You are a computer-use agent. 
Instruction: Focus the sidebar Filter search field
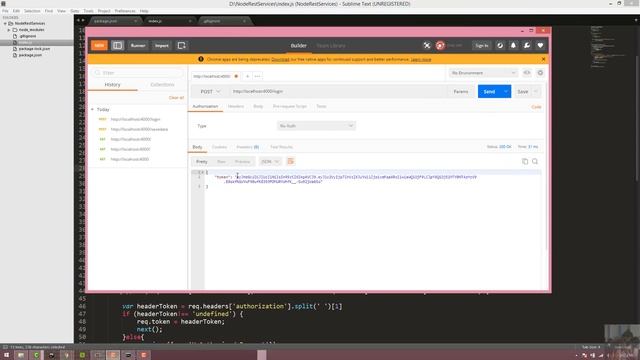[138, 73]
